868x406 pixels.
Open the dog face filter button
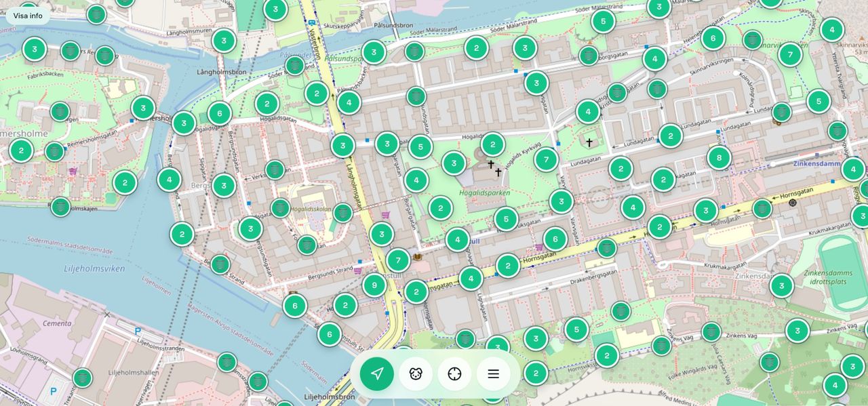[x=416, y=373]
